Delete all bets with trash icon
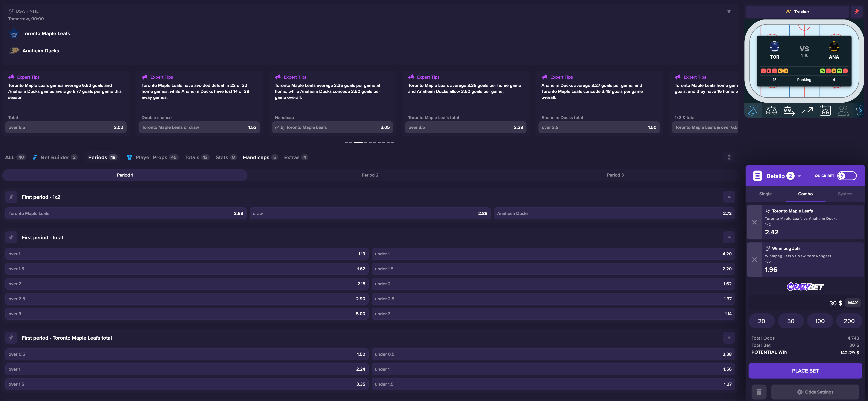The height and width of the screenshot is (401, 868). pos(759,392)
